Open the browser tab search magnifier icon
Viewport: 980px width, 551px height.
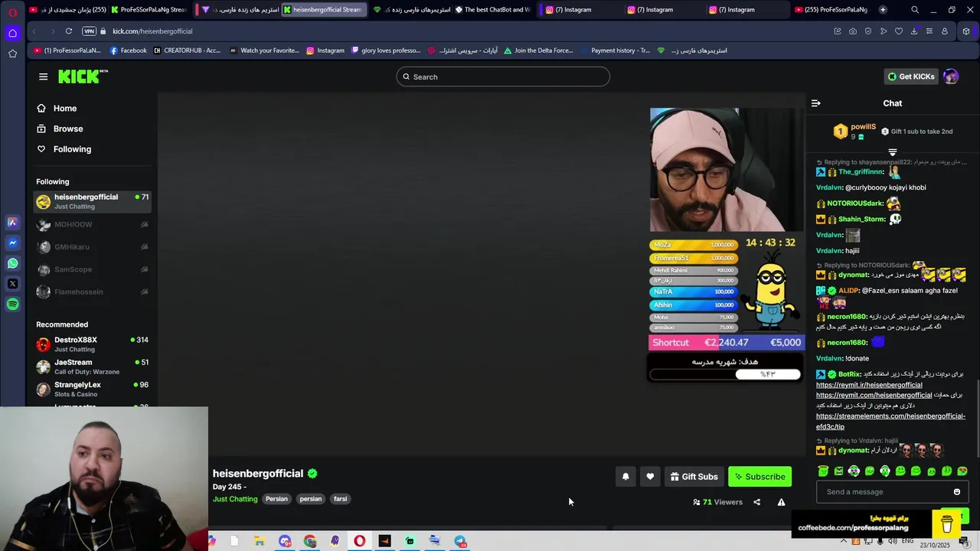pos(915,10)
